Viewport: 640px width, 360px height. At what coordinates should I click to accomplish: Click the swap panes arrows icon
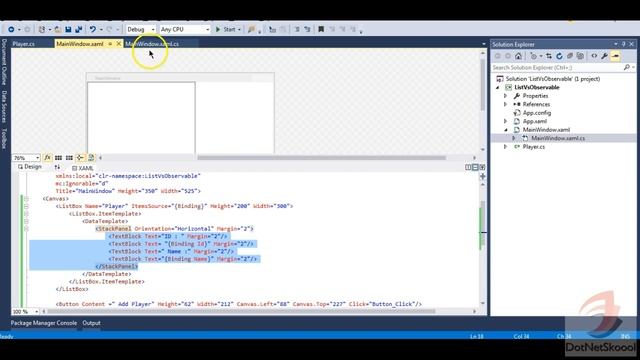tap(57, 167)
